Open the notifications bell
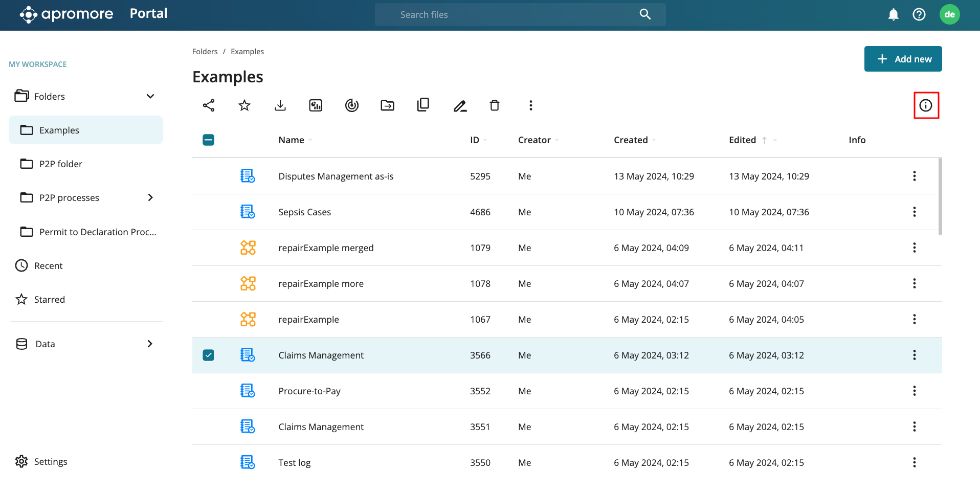Screen dimensions: 980x493 click(894, 15)
